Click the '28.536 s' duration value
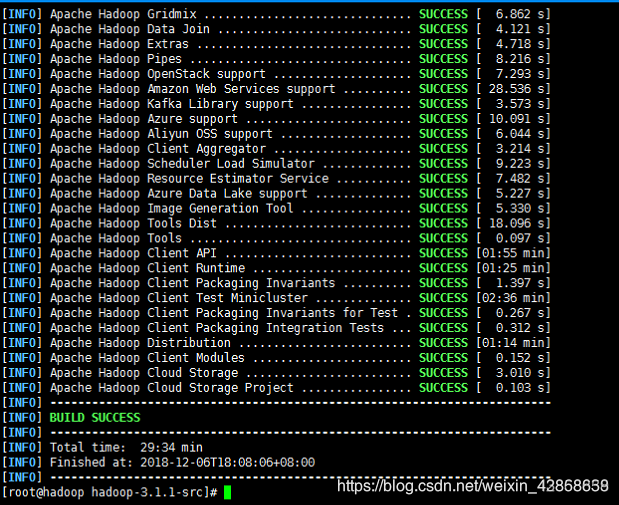The width and height of the screenshot is (619, 505). point(516,89)
